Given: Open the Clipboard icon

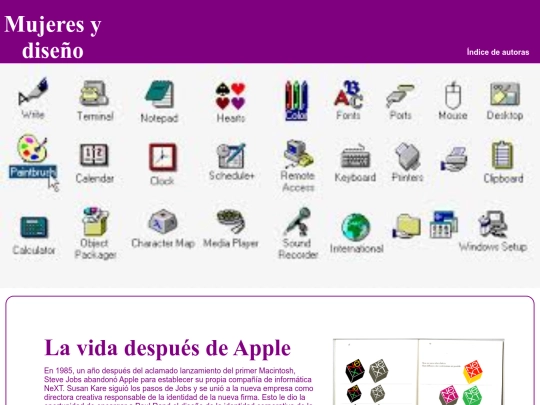Looking at the screenshot, I should tap(502, 155).
